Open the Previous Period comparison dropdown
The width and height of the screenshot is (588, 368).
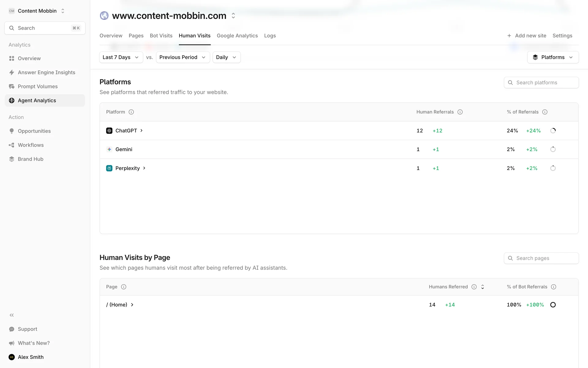pyautogui.click(x=183, y=57)
